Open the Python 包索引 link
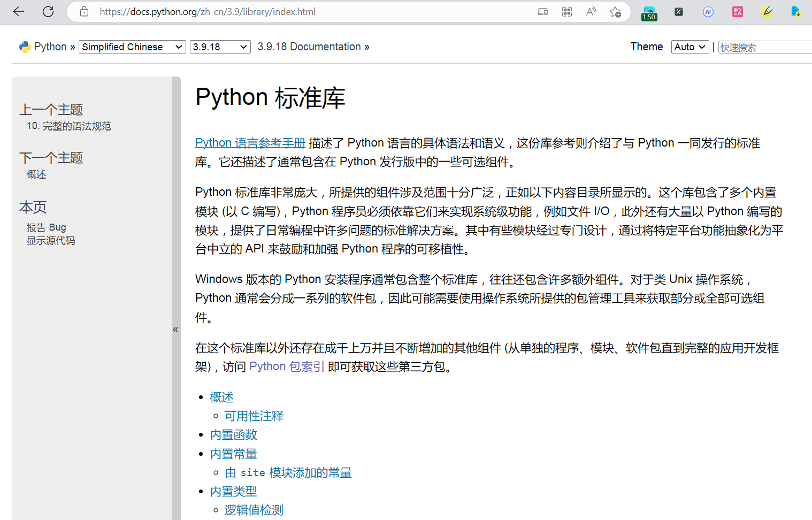812x520 pixels. pos(287,366)
